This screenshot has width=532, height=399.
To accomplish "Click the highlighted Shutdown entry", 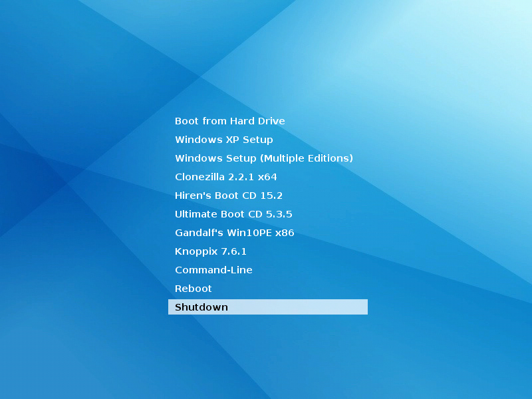I will [268, 307].
